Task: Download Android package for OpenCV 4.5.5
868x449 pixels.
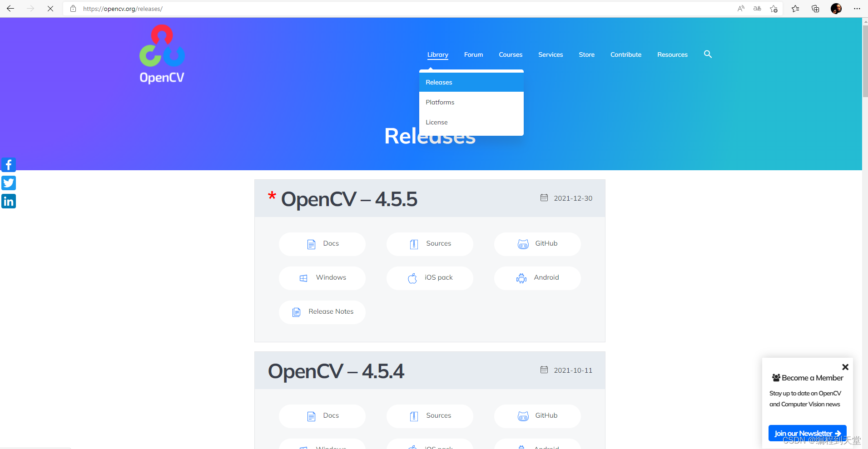Action: (537, 278)
